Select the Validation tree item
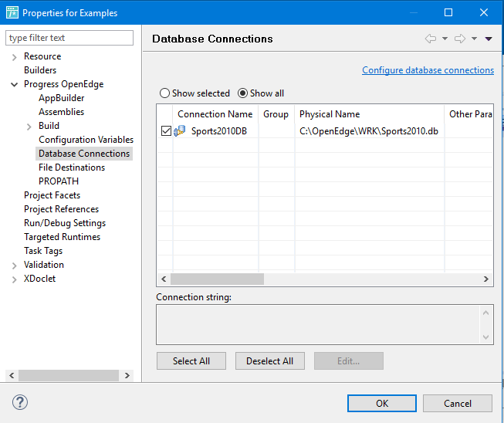The width and height of the screenshot is (504, 423). [44, 265]
